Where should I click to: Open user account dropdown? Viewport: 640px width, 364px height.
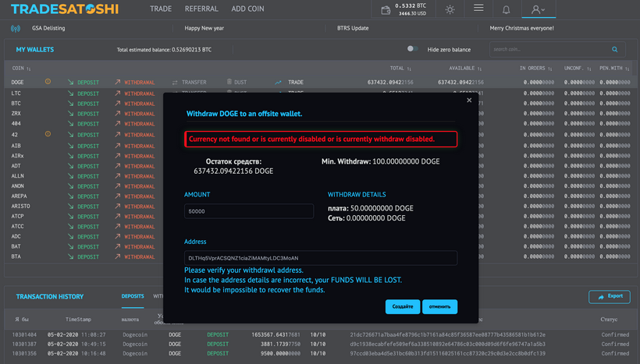539,9
